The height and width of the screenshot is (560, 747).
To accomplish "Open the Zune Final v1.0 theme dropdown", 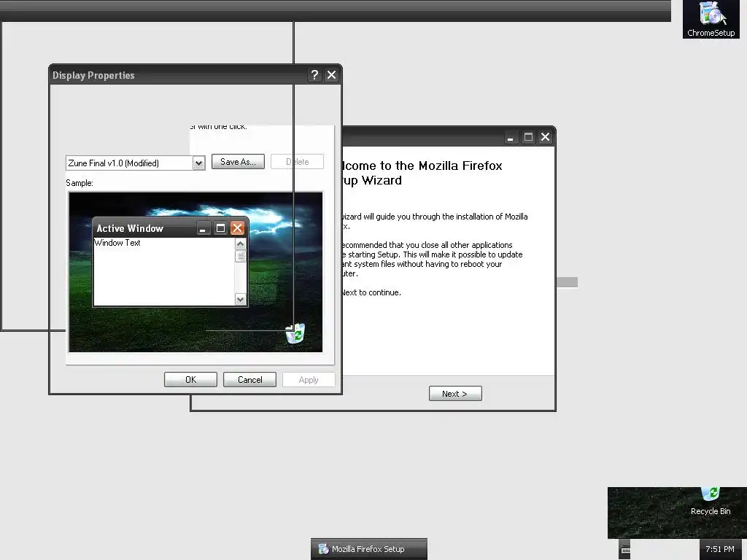I will coord(198,163).
